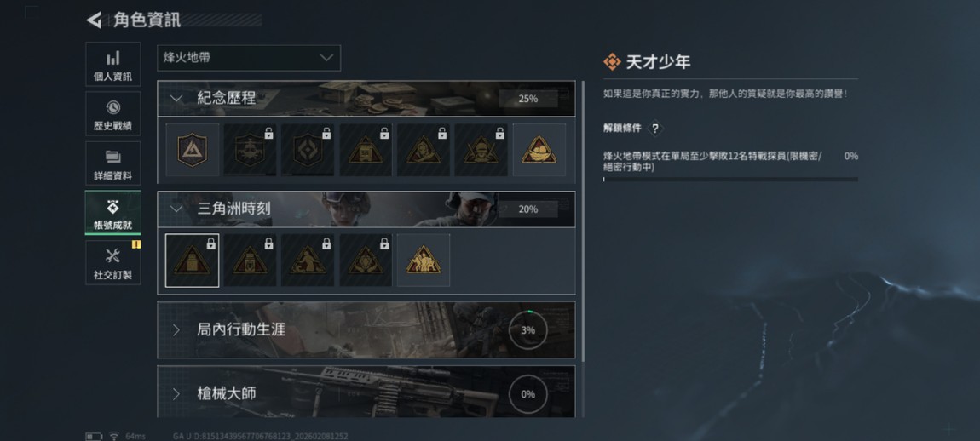Expand the 局內行動生涯 section
This screenshot has width=980, height=441.
pos(366,330)
